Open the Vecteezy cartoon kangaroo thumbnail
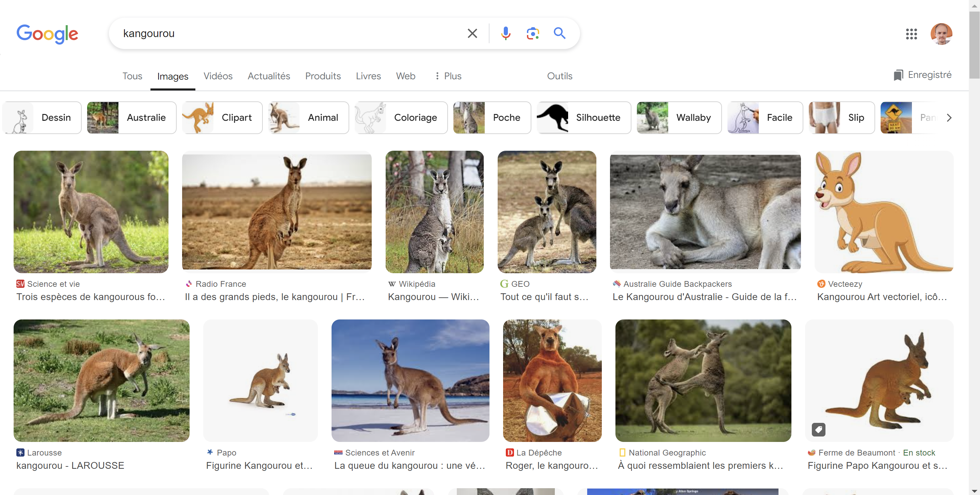 (x=884, y=211)
